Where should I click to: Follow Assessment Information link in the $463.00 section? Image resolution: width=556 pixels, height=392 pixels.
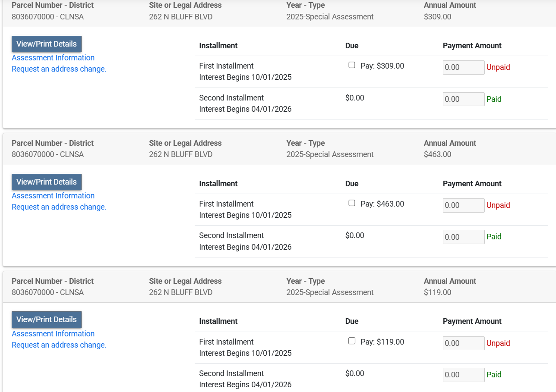click(x=53, y=196)
